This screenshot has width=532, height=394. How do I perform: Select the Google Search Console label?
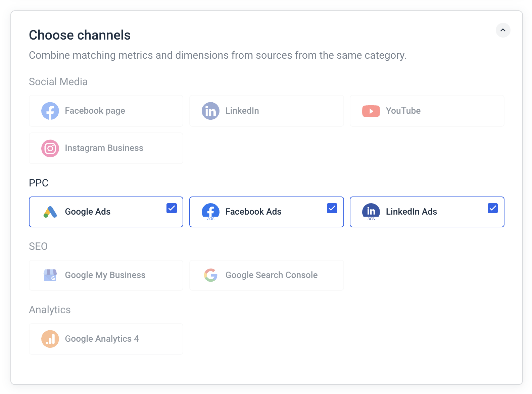coord(271,275)
